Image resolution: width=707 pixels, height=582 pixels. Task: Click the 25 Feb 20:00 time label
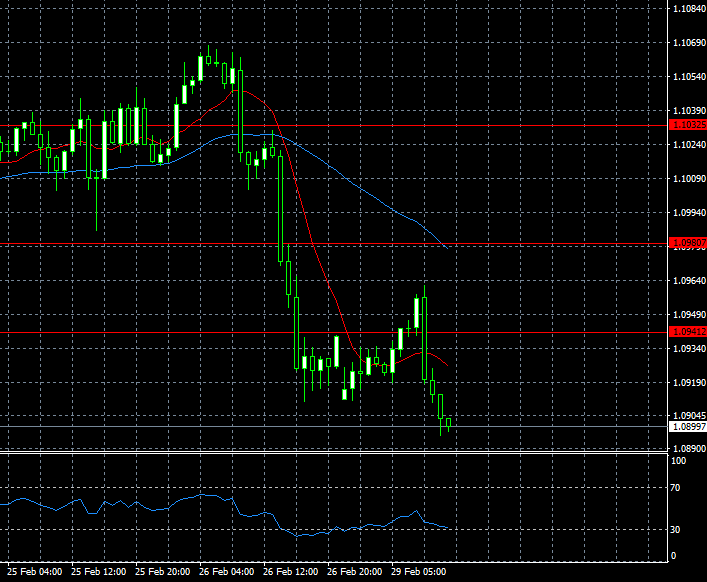tap(163, 572)
